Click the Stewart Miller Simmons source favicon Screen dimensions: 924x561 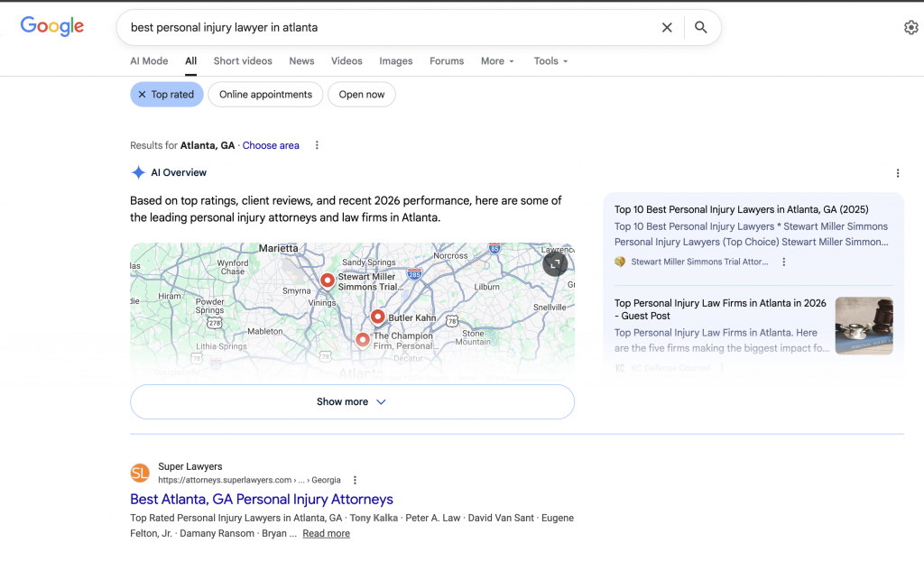[x=619, y=262]
